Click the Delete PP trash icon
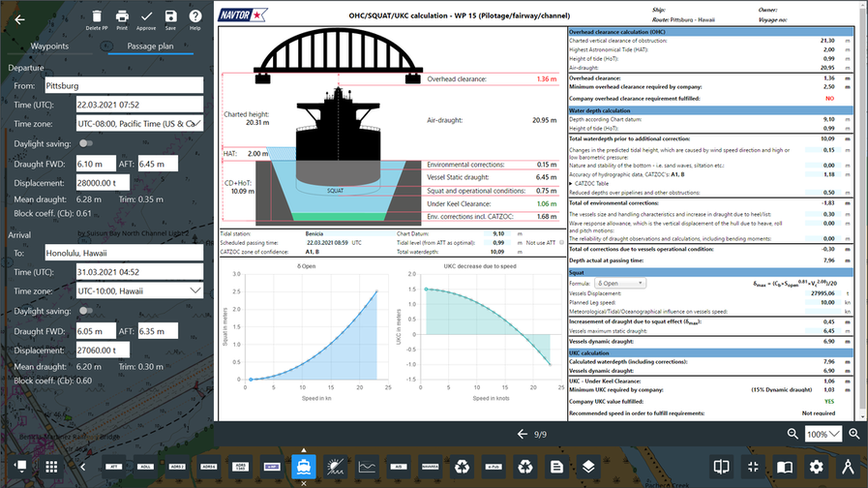 (97, 19)
